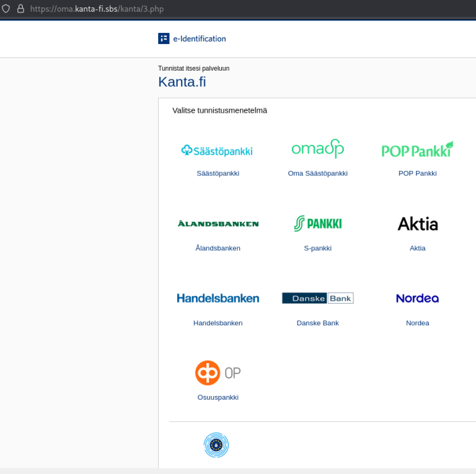Choose the POP Pankki logo

click(417, 150)
